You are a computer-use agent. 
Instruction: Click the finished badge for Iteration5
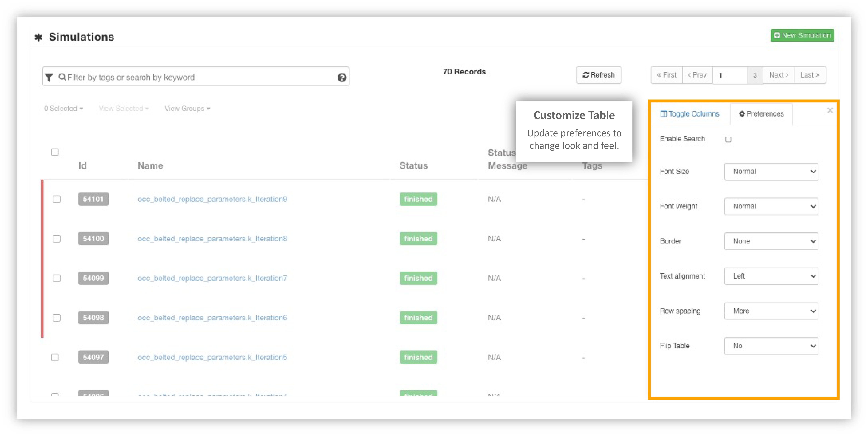[418, 357]
